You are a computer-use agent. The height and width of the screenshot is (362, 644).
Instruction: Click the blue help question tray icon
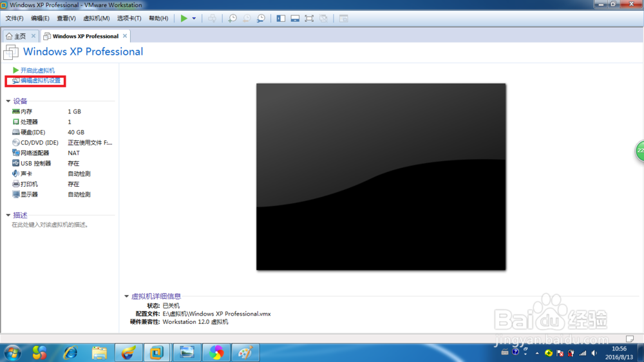(515, 352)
